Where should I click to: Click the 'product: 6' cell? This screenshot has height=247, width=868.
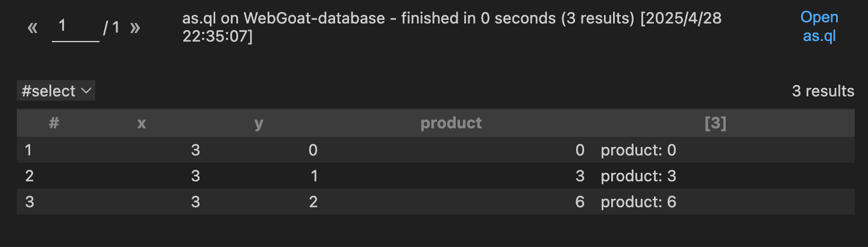[638, 202]
